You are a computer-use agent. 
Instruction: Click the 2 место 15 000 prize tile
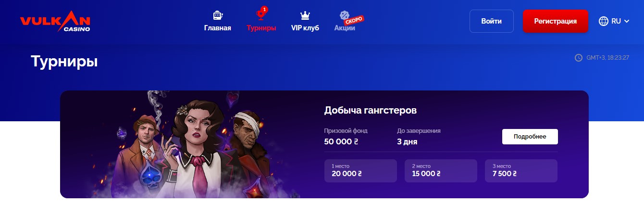coord(441,171)
